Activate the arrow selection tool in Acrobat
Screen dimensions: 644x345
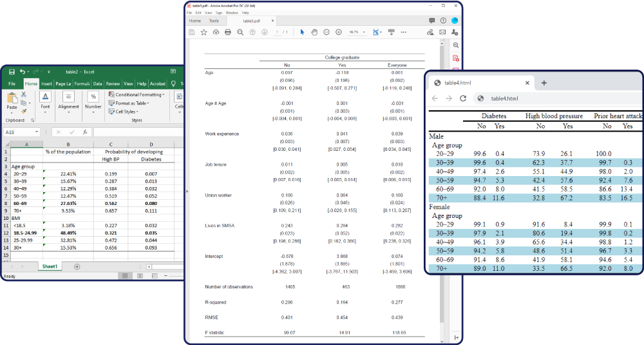pyautogui.click(x=302, y=32)
